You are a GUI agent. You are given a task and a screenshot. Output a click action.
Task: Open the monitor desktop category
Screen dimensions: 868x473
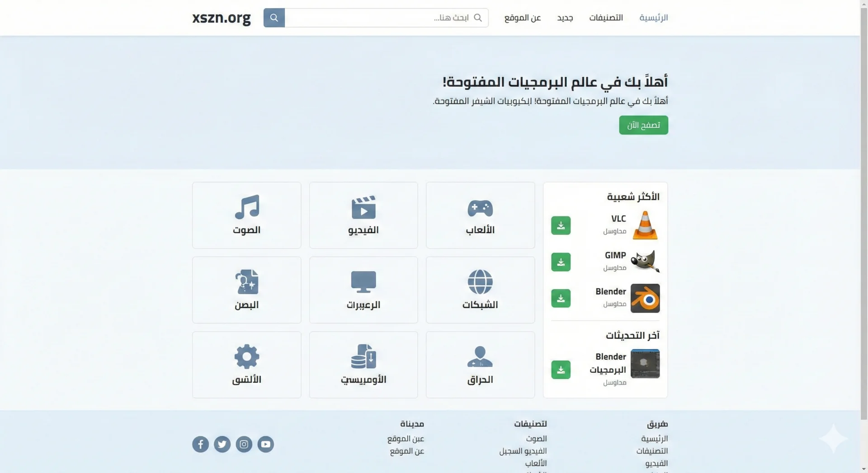click(x=363, y=290)
